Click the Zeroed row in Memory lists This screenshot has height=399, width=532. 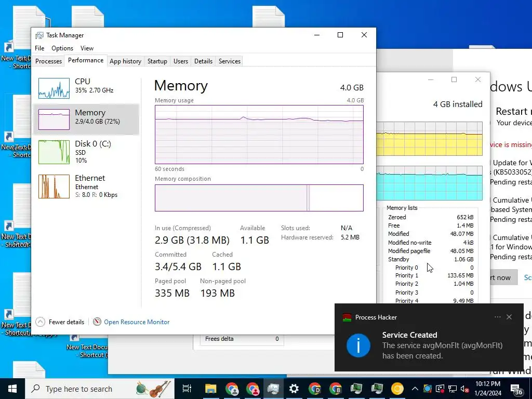tap(431, 217)
